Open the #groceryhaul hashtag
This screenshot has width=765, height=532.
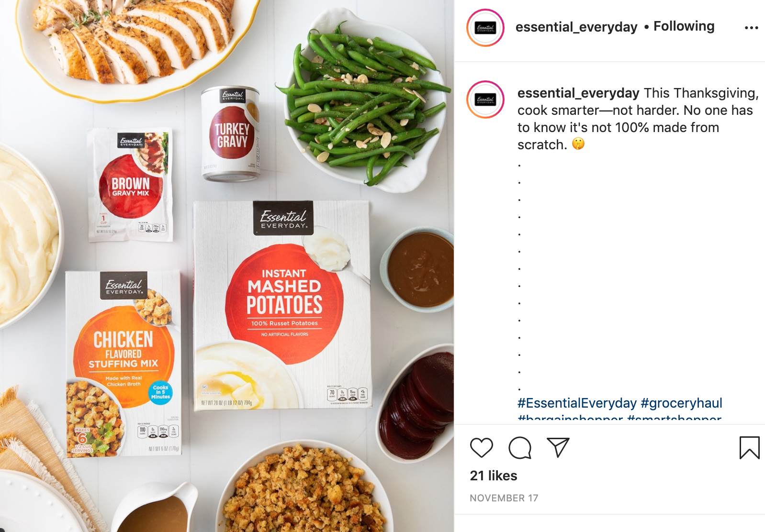coord(681,403)
